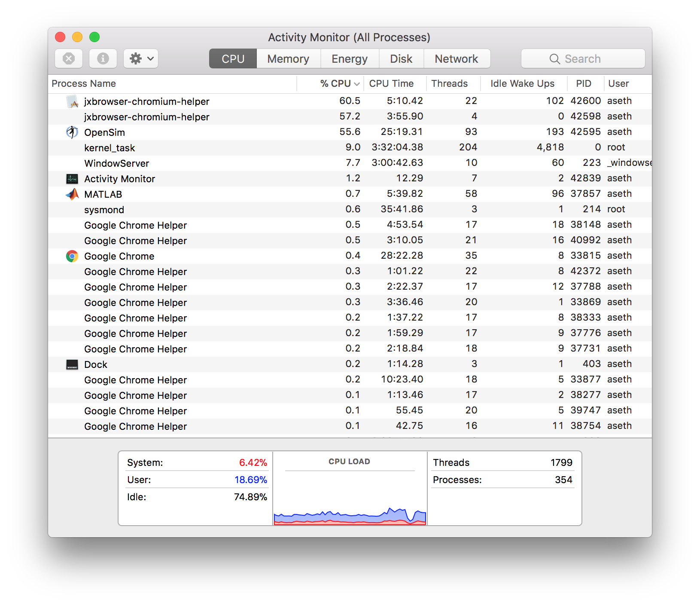Keep the CPU tab selected

pyautogui.click(x=232, y=58)
